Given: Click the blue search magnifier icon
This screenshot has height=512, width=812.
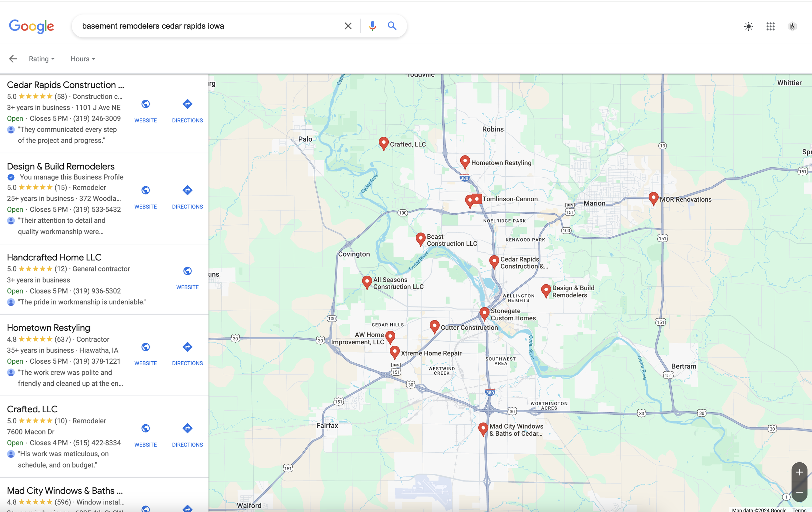Looking at the screenshot, I should point(391,26).
